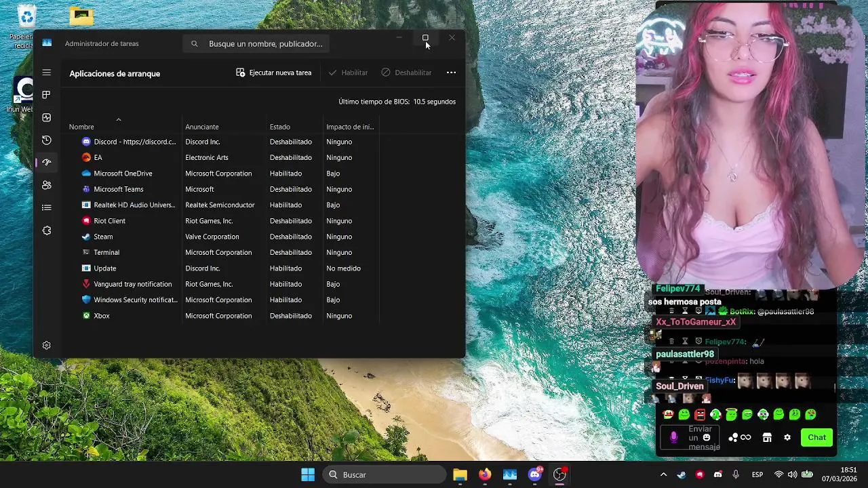The height and width of the screenshot is (488, 868).
Task: Click the Microsoft Teams row icon
Action: pos(86,189)
